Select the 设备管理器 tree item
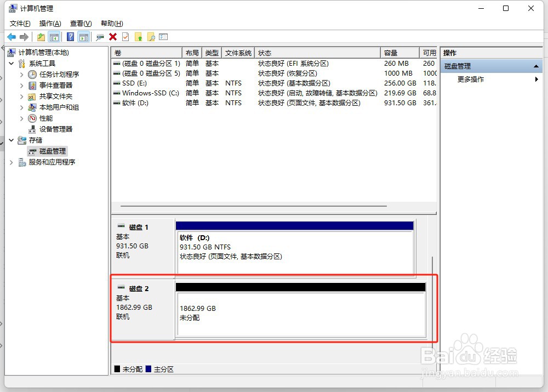 pyautogui.click(x=54, y=129)
